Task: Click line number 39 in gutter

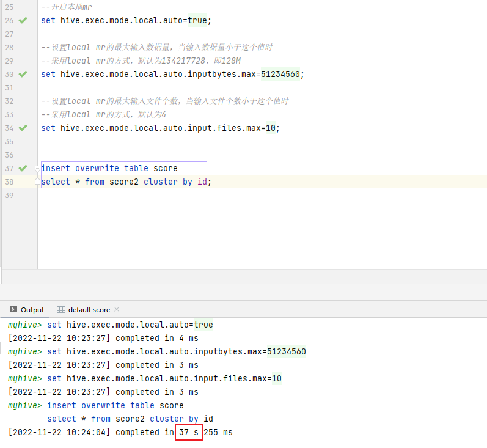Action: pos(9,196)
